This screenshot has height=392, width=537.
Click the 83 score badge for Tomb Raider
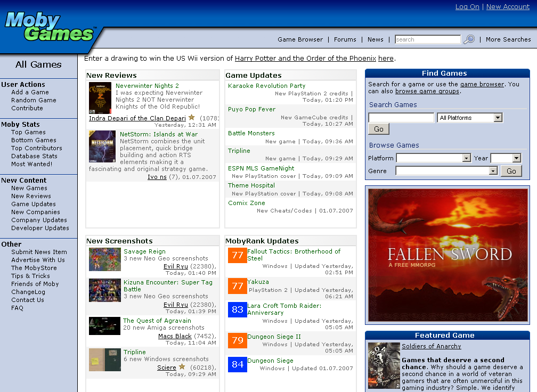pyautogui.click(x=238, y=309)
